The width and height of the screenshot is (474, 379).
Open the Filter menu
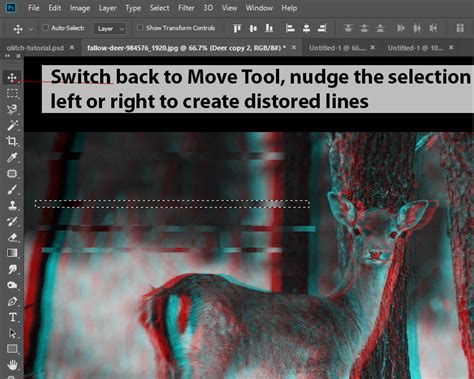(x=186, y=8)
